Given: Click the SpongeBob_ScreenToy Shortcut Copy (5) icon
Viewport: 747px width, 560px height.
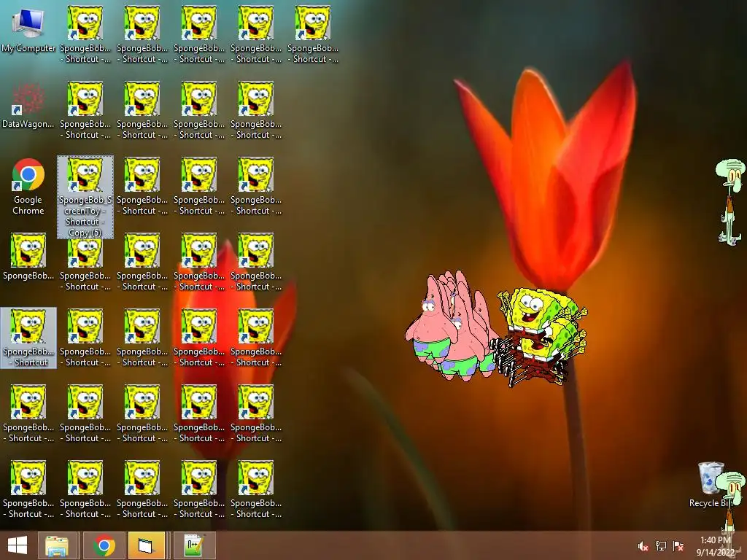Looking at the screenshot, I should [85, 197].
